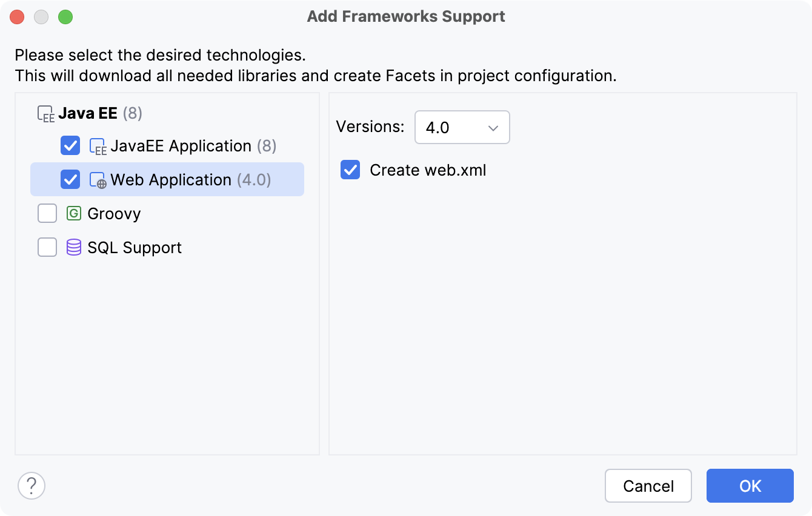The height and width of the screenshot is (516, 812).
Task: Open the Versions dropdown
Action: [x=462, y=127]
